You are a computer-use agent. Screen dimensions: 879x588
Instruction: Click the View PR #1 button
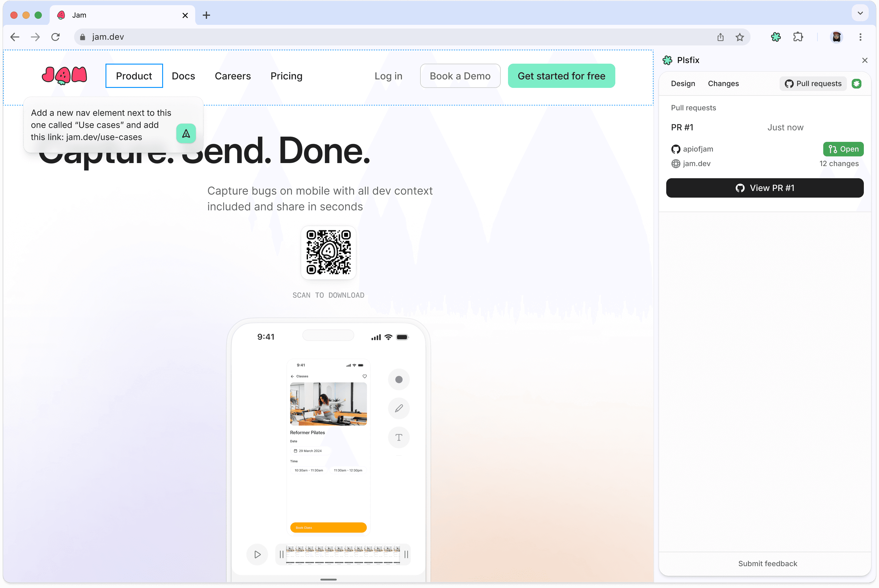[765, 188]
